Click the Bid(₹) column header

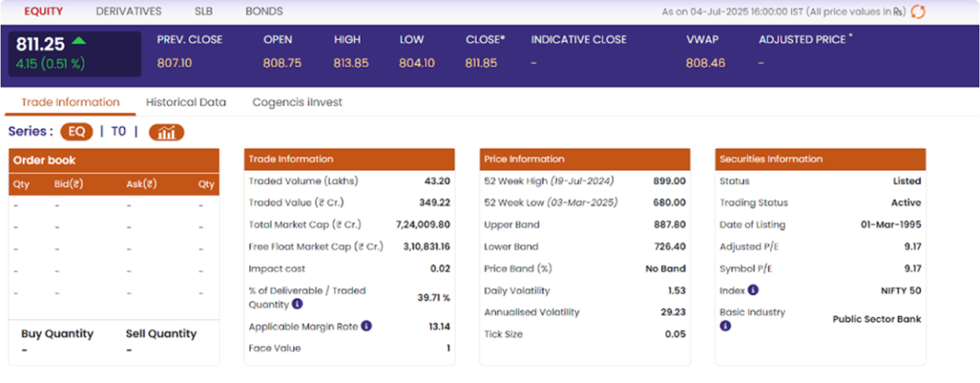(x=69, y=185)
